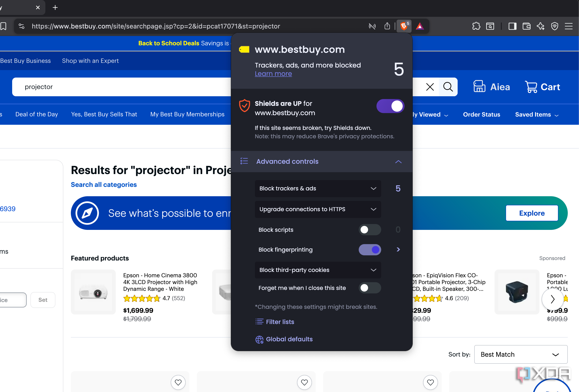
Task: Open the hamburger main menu
Action: 568,26
